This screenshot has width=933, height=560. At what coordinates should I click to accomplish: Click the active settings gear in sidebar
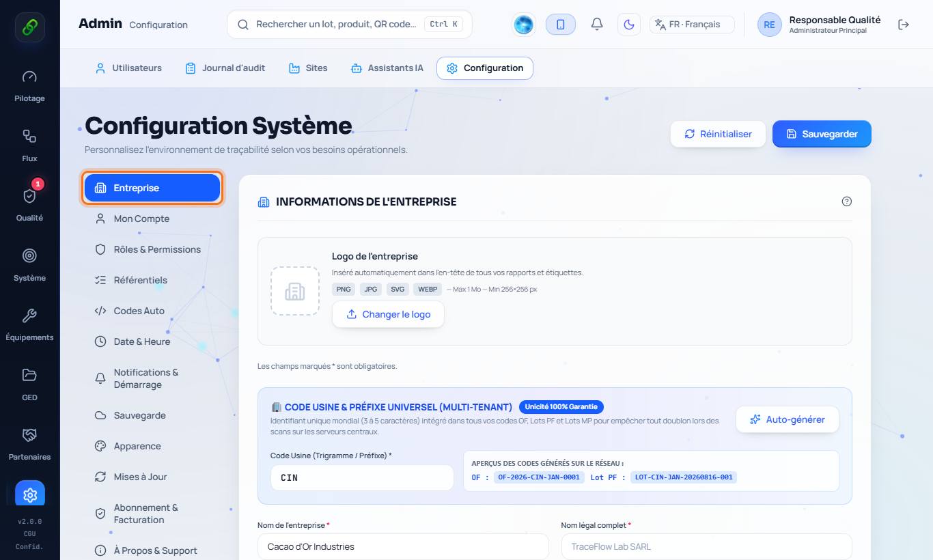(30, 494)
